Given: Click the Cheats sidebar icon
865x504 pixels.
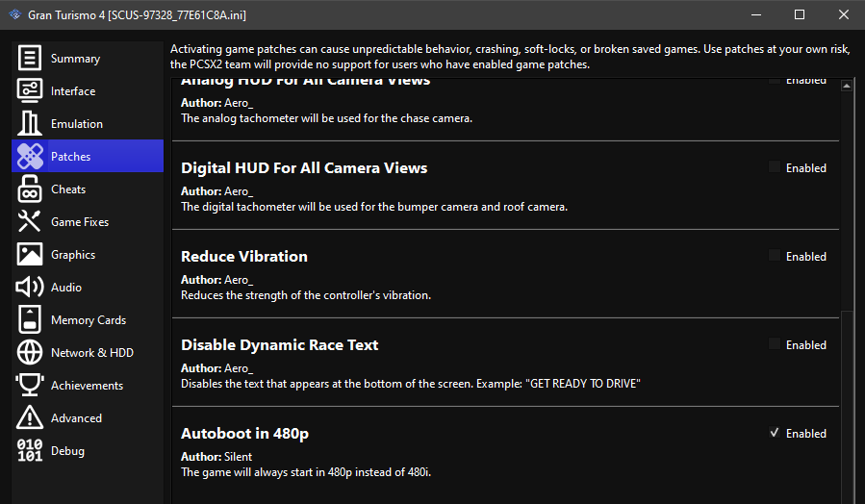Looking at the screenshot, I should pos(30,189).
